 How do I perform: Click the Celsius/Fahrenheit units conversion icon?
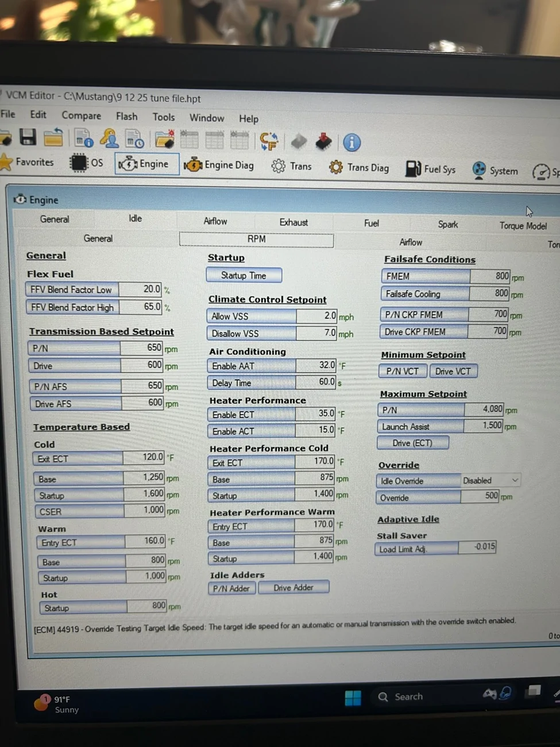click(x=269, y=141)
